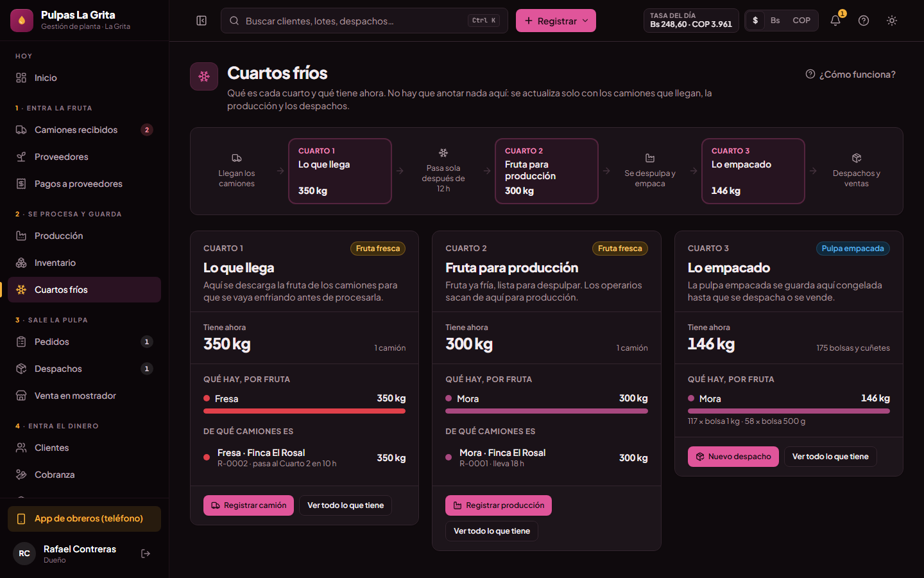Click Ver todo lo que tiene in Cuarto 3
This screenshot has height=578, width=924.
click(x=830, y=457)
